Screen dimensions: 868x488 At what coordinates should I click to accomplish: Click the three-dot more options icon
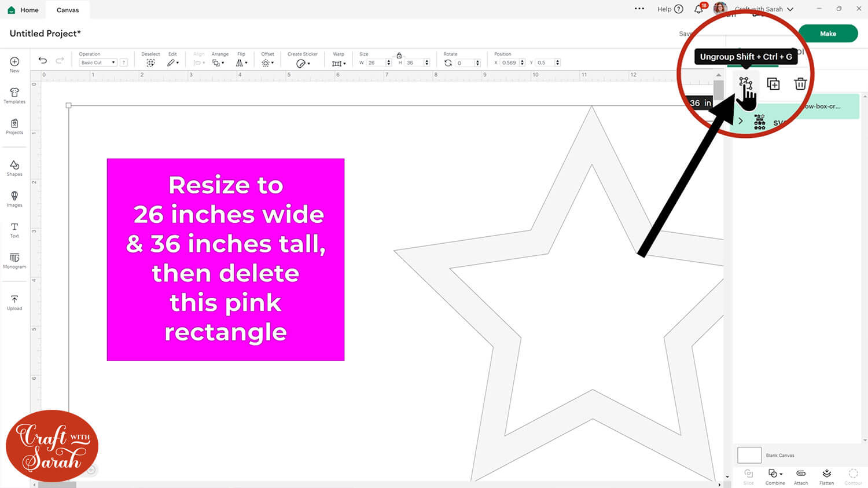(639, 9)
